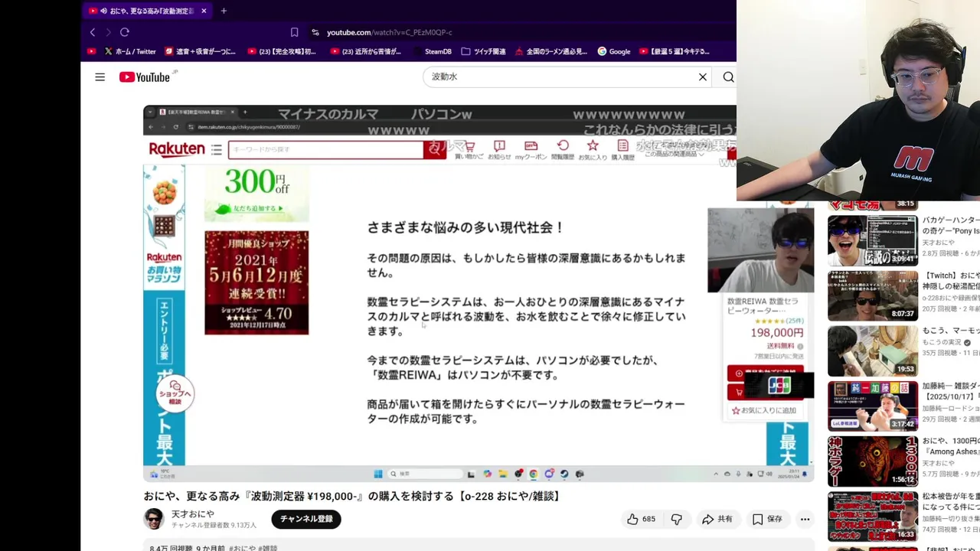Viewport: 980px width, 551px height.
Task: Go back with the browser back arrow
Action: coord(93,32)
